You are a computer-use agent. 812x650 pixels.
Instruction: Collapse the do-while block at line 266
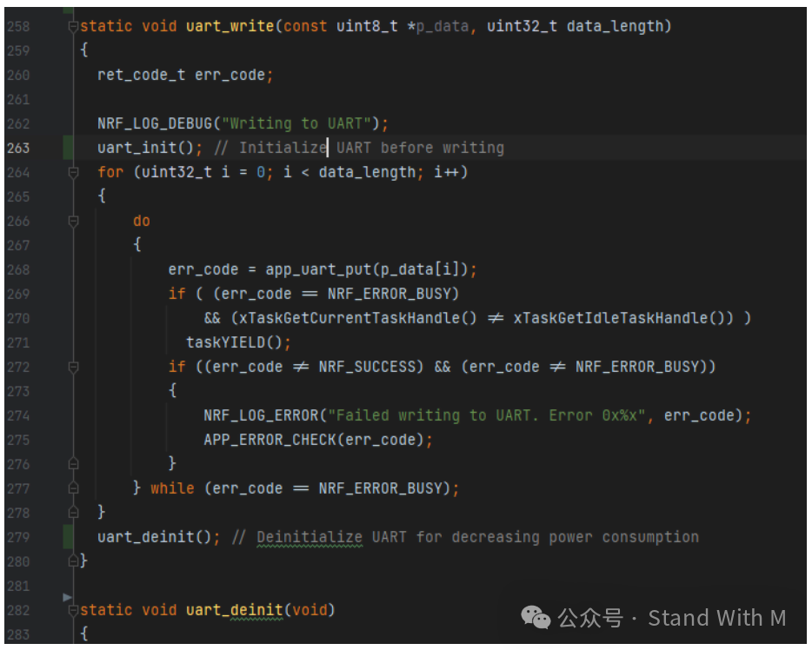(74, 221)
